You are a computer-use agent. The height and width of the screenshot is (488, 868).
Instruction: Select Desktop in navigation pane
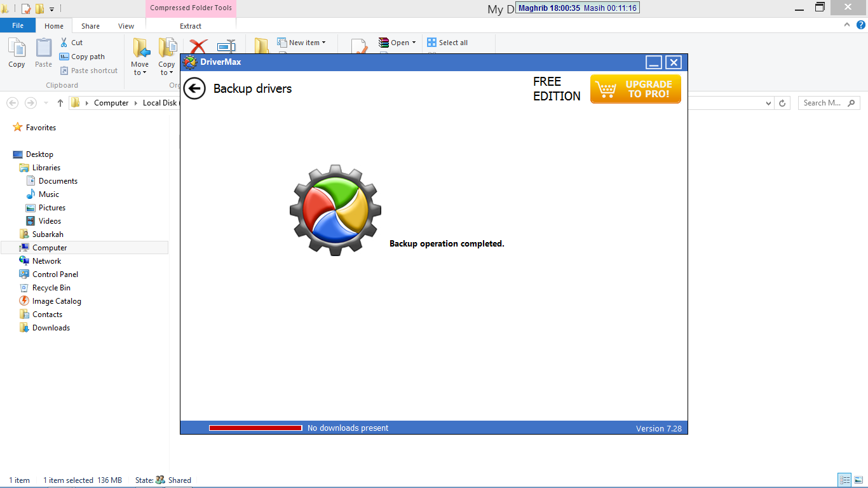39,154
